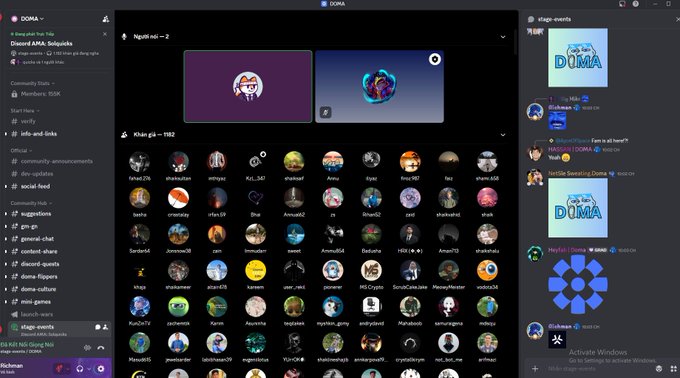Click audience member cristalay umbrella avatar
This screenshot has height=378, width=680.
178,198
